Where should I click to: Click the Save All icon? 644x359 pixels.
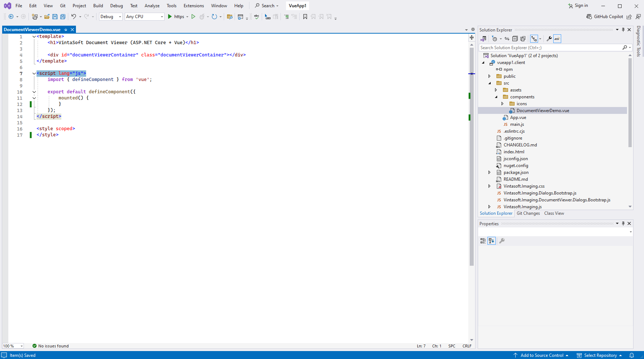(63, 17)
